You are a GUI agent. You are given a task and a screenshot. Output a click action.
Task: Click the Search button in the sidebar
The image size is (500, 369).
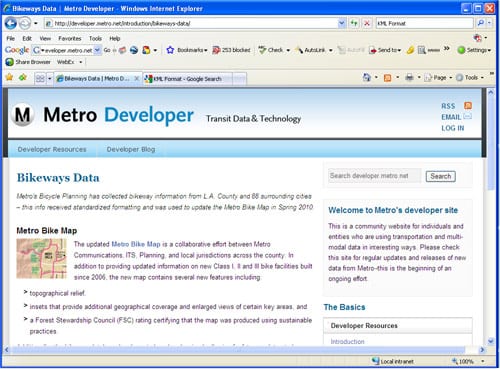[x=440, y=176]
